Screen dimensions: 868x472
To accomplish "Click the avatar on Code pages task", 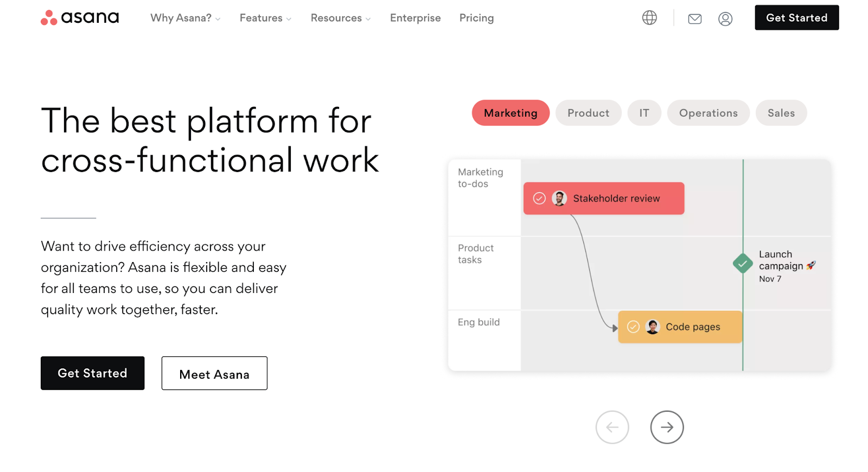I will 653,327.
